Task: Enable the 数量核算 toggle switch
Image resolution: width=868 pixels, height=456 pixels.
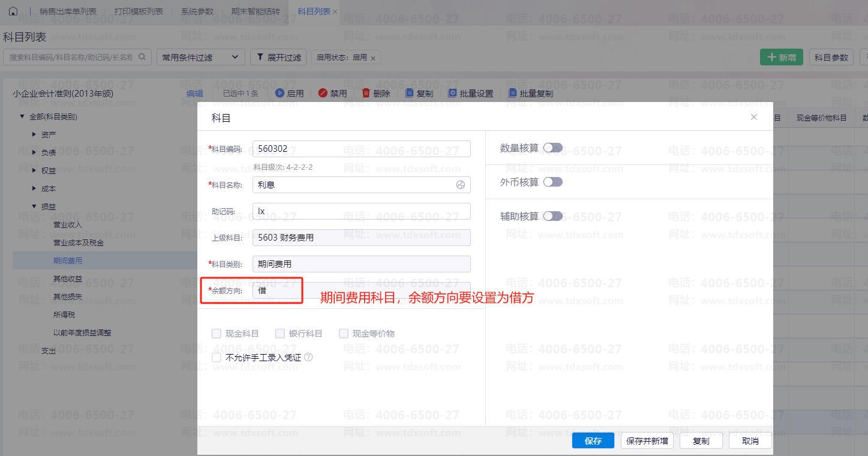Action: [x=552, y=148]
